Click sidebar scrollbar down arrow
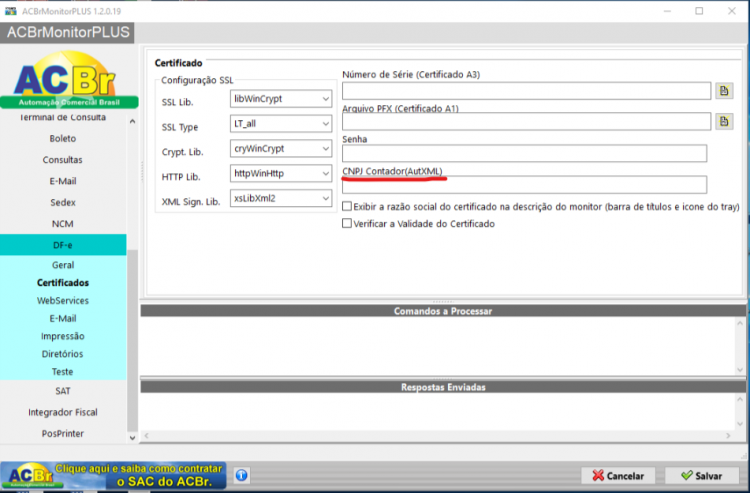This screenshot has height=493, width=750. (132, 438)
